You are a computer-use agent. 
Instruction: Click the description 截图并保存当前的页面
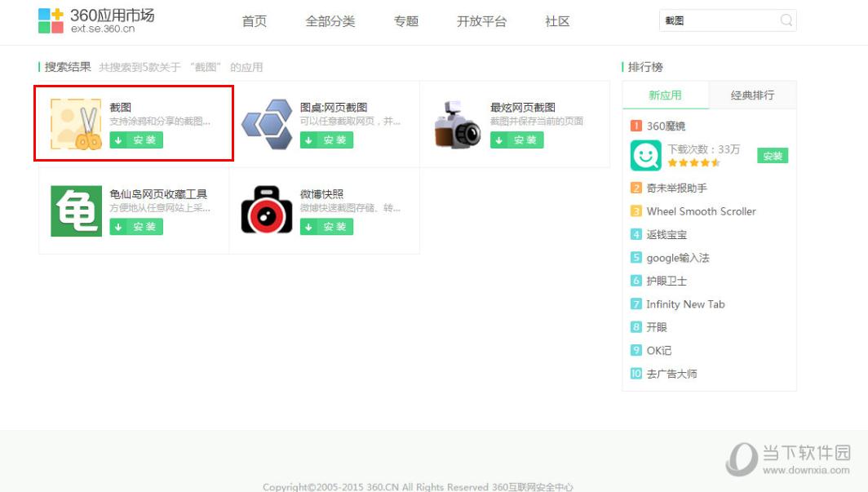pos(537,122)
